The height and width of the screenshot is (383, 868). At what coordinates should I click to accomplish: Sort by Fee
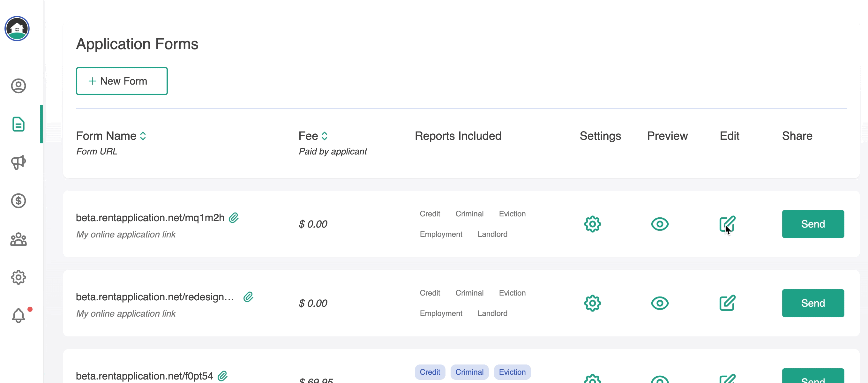click(x=325, y=136)
